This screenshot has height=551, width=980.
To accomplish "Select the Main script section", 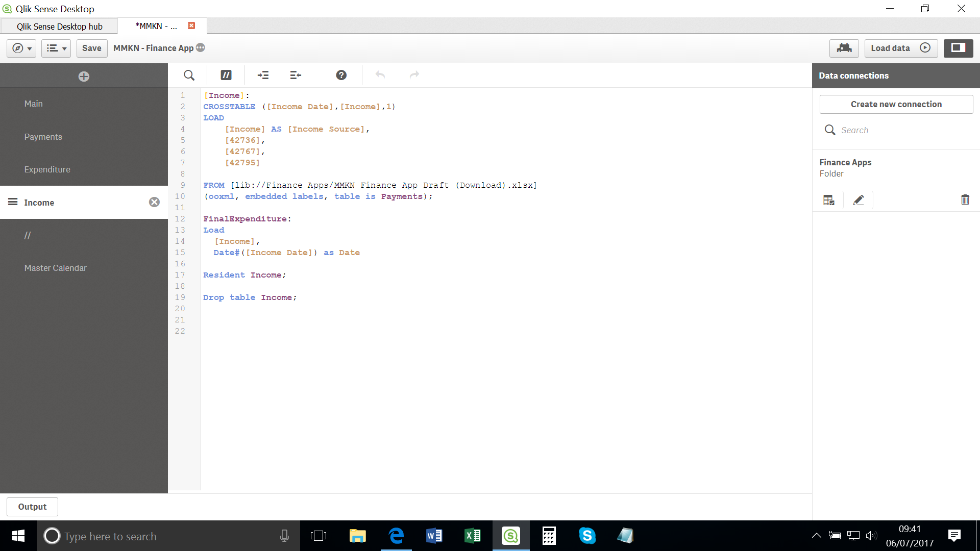I will pyautogui.click(x=84, y=104).
